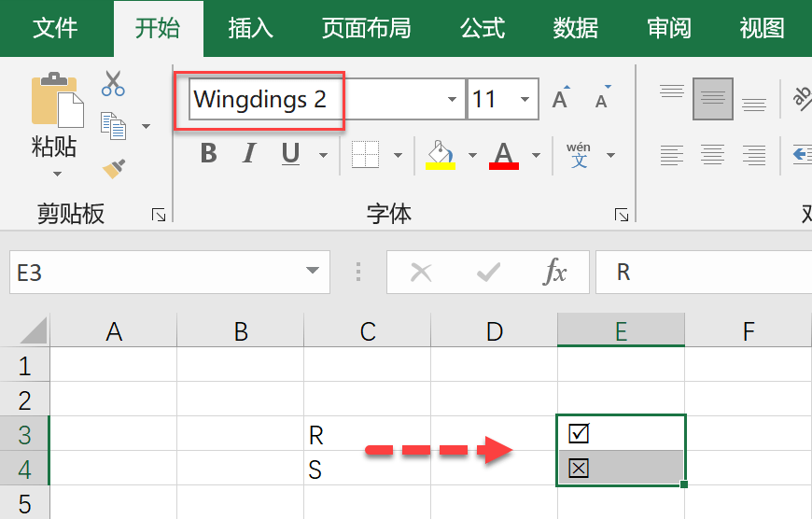Align text right
The image size is (812, 519).
[754, 155]
